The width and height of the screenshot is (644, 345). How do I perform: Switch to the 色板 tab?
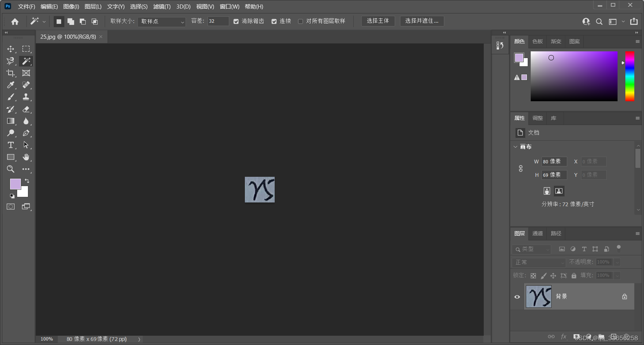pyautogui.click(x=537, y=41)
